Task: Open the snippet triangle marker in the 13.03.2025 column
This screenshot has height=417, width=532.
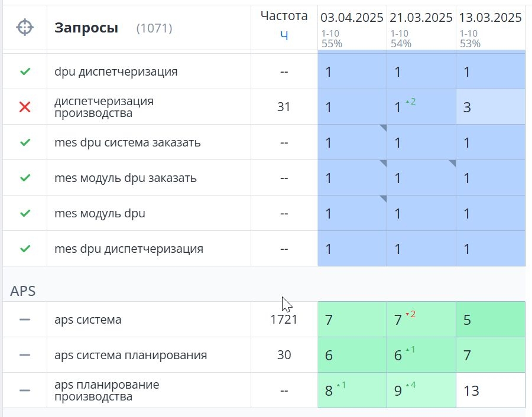Action: [x=451, y=163]
